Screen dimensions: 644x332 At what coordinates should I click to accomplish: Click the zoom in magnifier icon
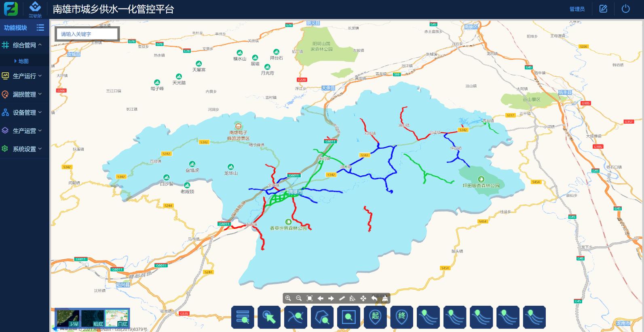click(288, 298)
